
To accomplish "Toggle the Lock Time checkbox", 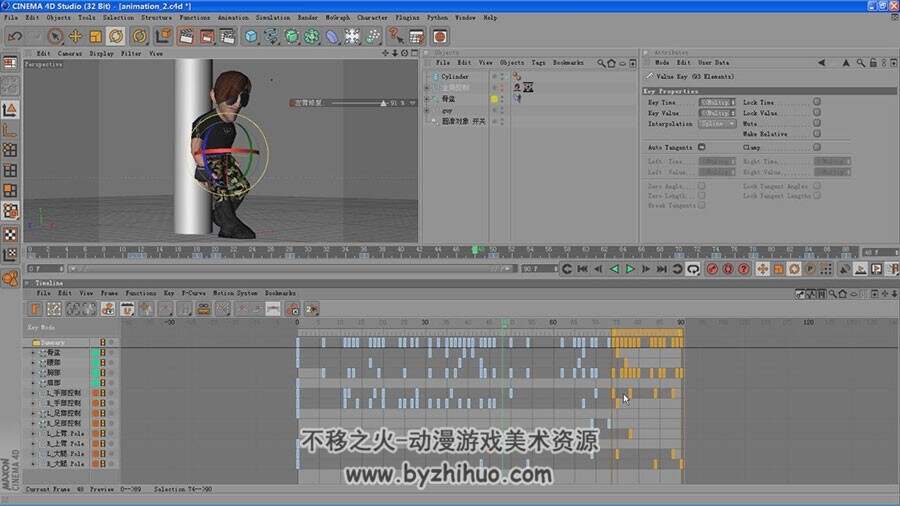I will point(817,102).
